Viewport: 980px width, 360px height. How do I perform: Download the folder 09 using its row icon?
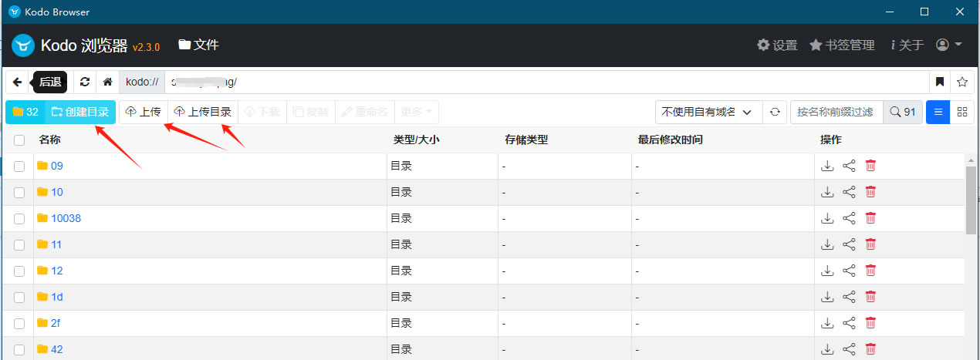(x=827, y=166)
